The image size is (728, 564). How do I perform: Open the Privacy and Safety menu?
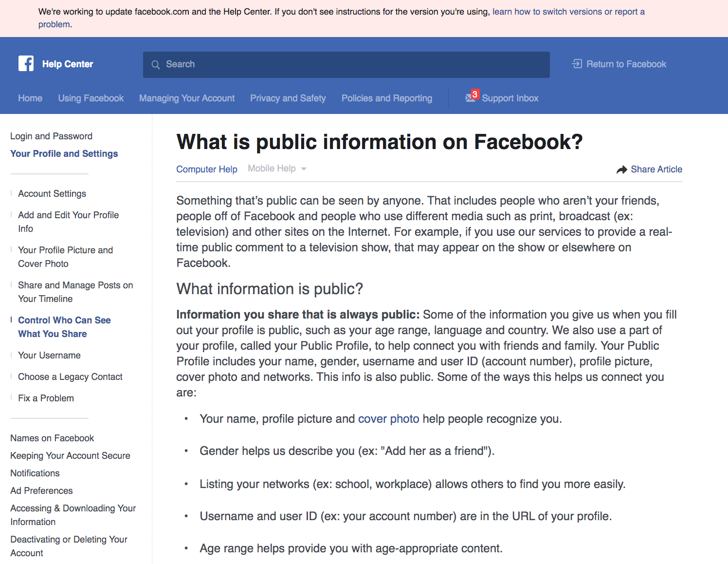(x=288, y=98)
